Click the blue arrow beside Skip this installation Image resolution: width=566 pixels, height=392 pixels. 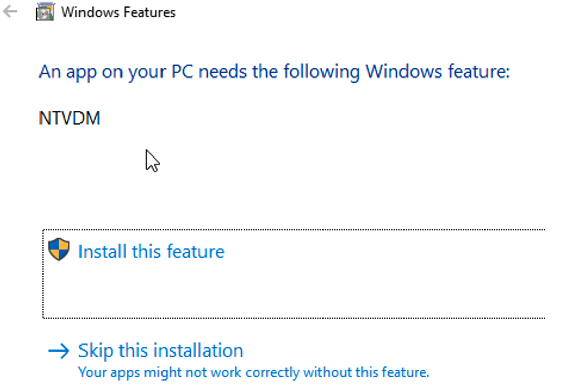coord(59,351)
